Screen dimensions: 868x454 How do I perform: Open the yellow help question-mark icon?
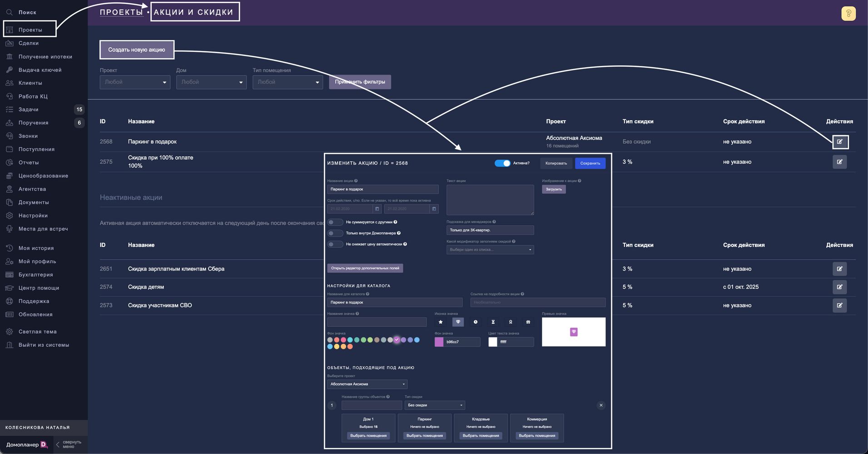click(848, 14)
